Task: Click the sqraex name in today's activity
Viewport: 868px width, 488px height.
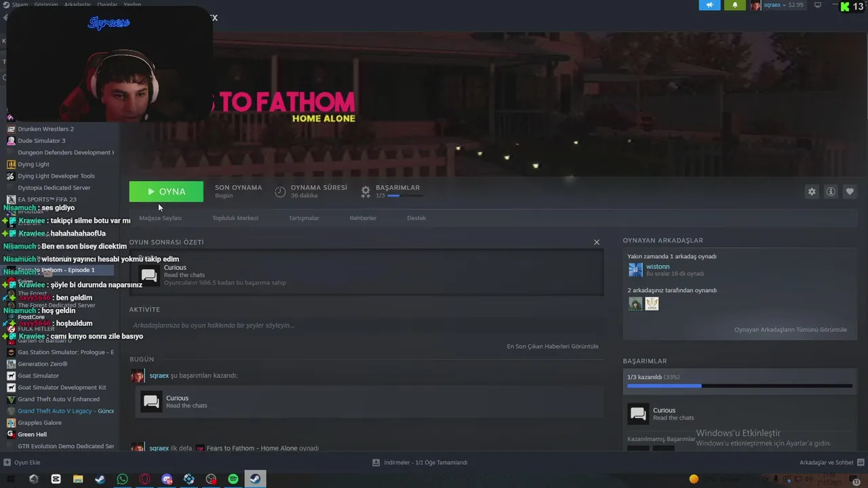Action: click(x=159, y=375)
